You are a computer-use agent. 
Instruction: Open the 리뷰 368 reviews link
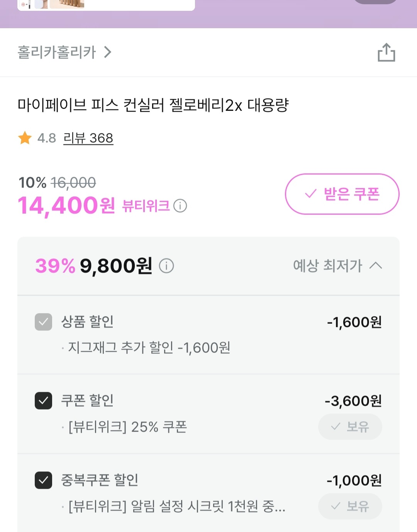click(x=88, y=138)
